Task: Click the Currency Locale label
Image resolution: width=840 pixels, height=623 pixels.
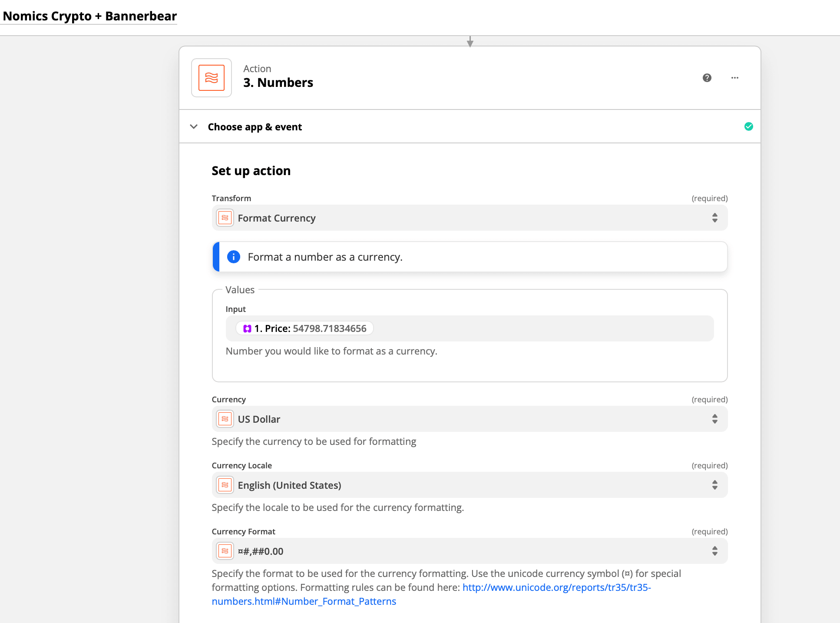Action: [242, 465]
